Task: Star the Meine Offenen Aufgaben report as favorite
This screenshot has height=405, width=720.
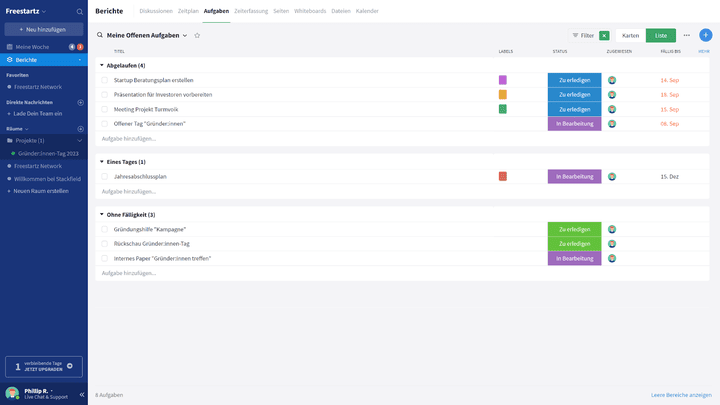Action: coord(197,35)
